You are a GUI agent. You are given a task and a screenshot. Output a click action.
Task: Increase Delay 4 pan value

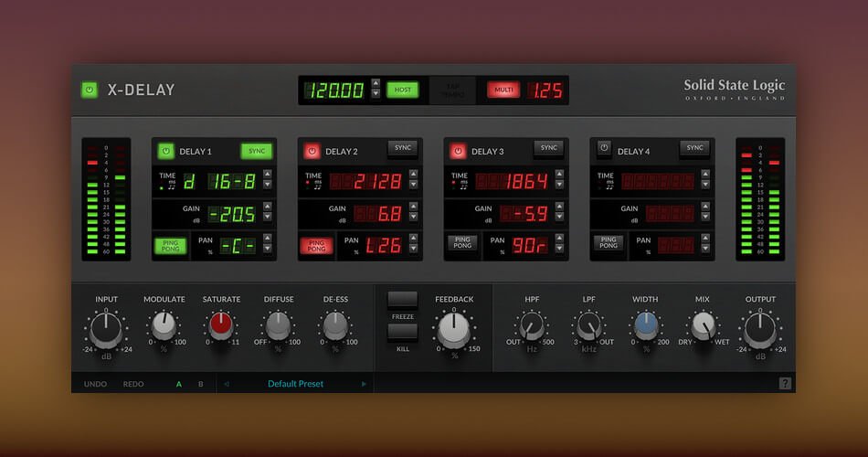[x=705, y=239]
